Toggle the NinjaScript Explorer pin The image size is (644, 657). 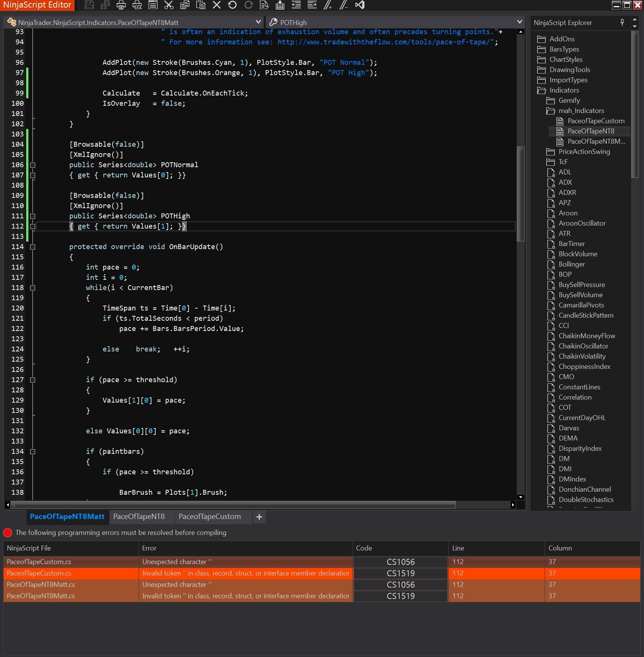pos(622,22)
